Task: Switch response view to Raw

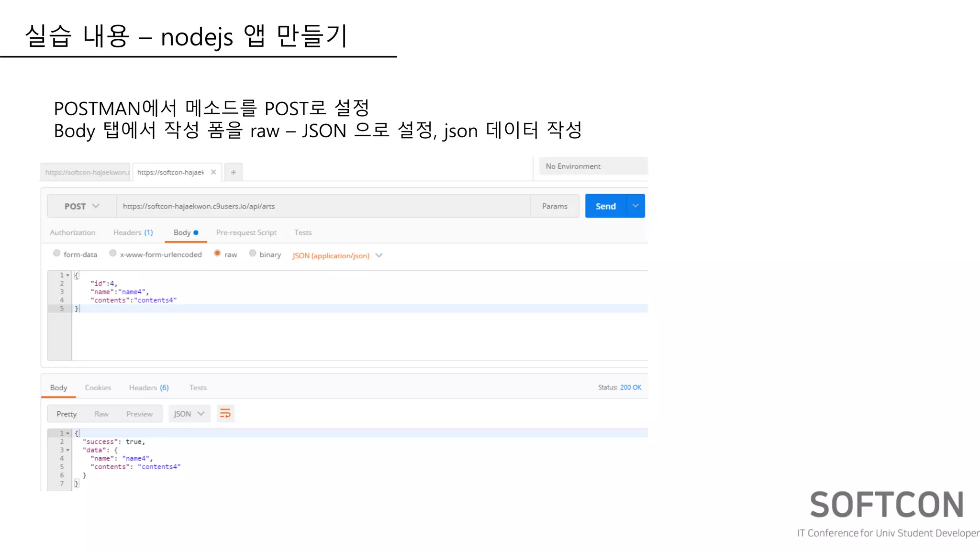Action: point(101,414)
